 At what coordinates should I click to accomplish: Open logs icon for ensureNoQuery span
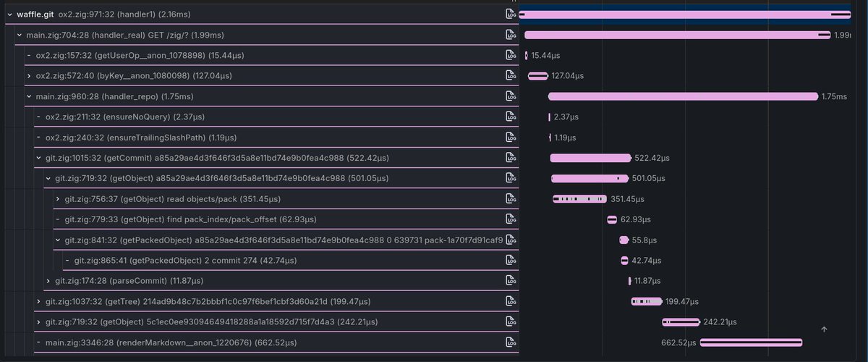pos(511,117)
